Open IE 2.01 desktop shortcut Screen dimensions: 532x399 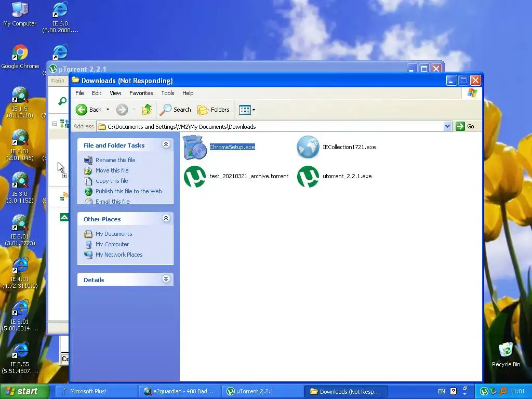(x=20, y=145)
